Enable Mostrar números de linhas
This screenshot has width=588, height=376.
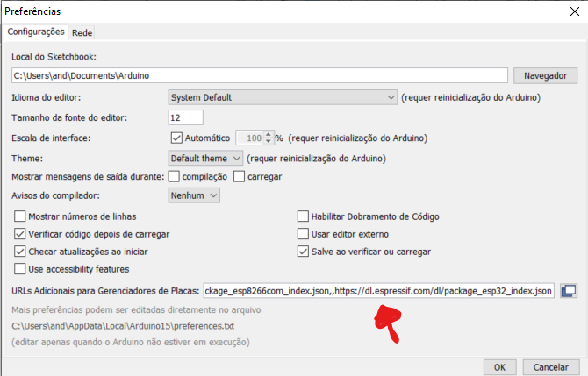pyautogui.click(x=20, y=216)
